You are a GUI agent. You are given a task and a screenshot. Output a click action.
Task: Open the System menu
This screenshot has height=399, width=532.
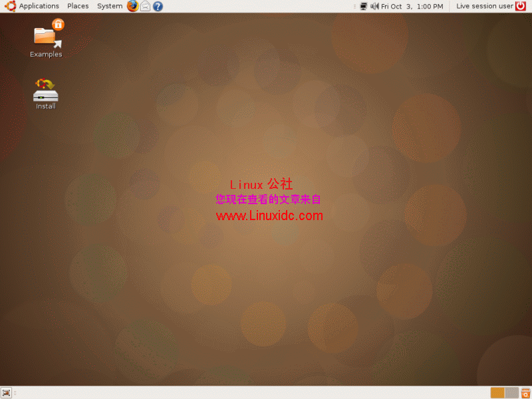coord(109,6)
